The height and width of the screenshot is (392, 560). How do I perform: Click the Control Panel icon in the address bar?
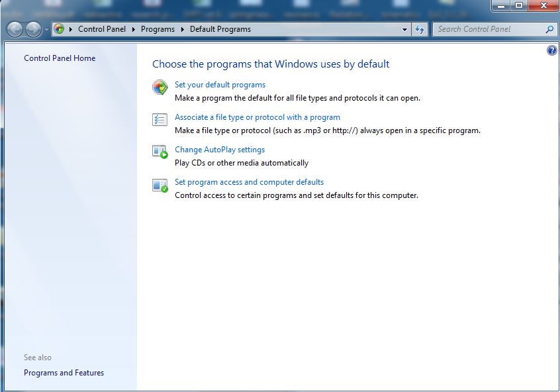[60, 29]
